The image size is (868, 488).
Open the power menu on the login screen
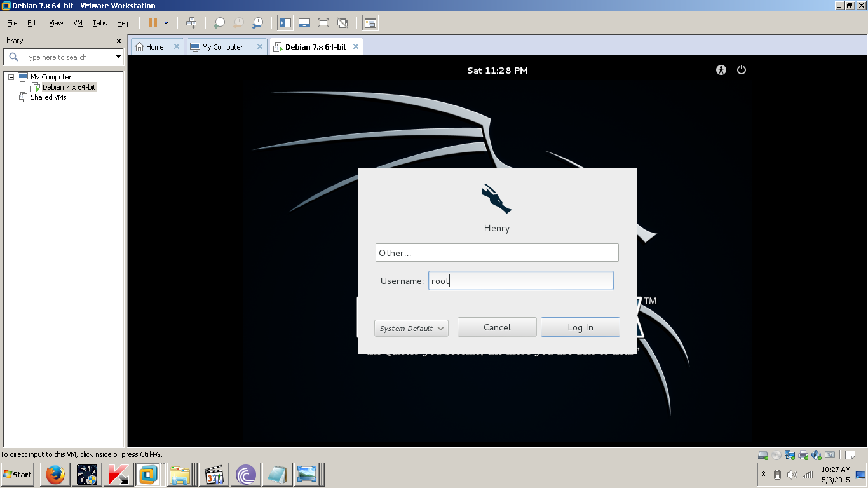click(x=742, y=70)
